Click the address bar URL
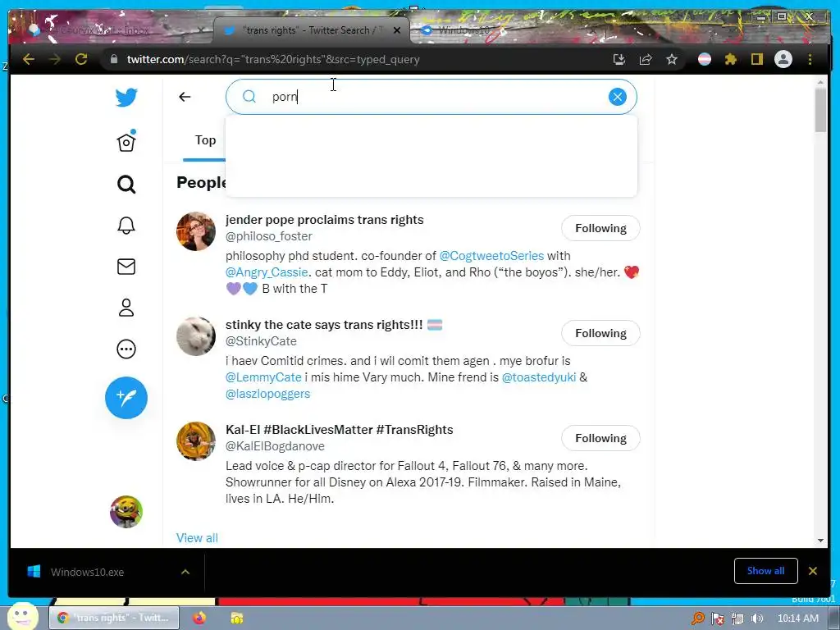 click(273, 59)
